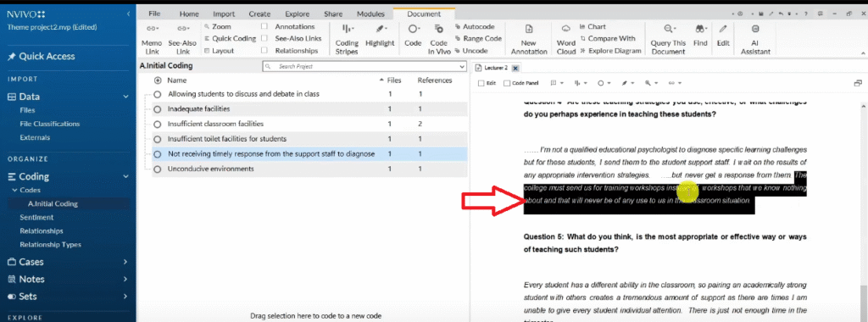Open File Classifications in sidebar

coord(50,124)
